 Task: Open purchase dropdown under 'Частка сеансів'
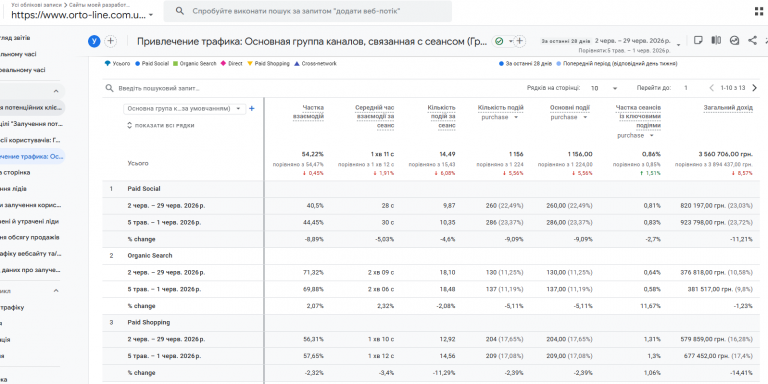tap(635, 136)
